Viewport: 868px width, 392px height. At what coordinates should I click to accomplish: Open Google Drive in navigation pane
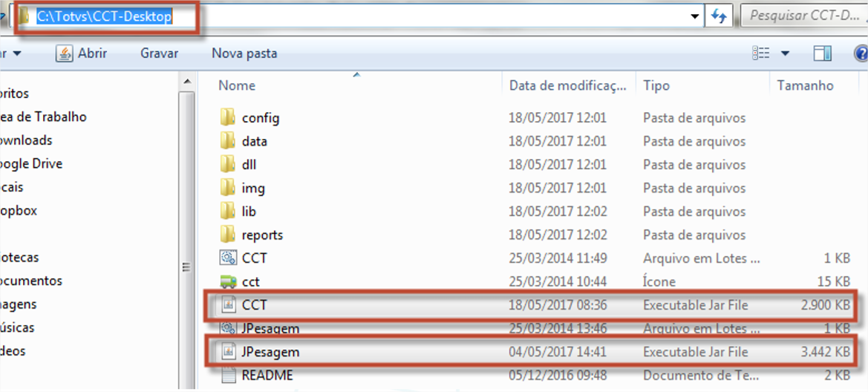point(31,164)
